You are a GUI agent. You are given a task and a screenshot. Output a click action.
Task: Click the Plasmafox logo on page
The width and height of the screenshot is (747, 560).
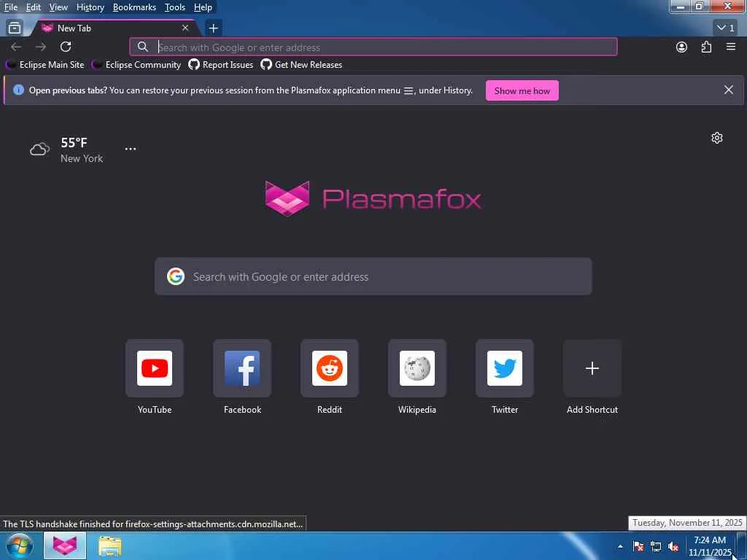point(373,198)
